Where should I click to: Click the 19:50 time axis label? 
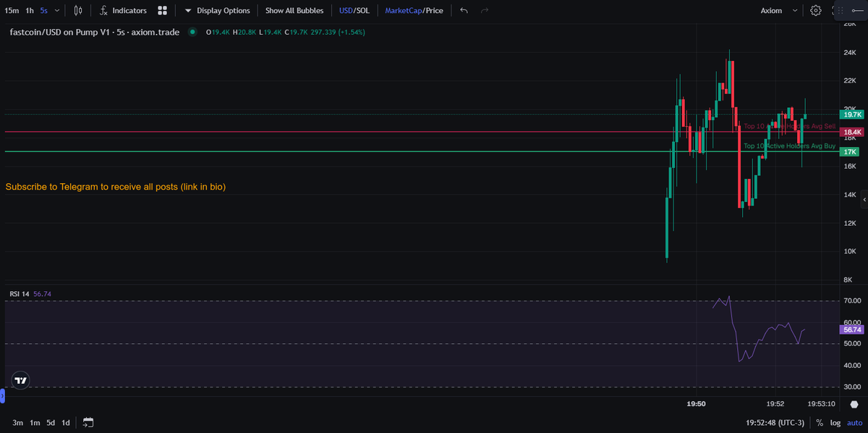[x=696, y=404]
